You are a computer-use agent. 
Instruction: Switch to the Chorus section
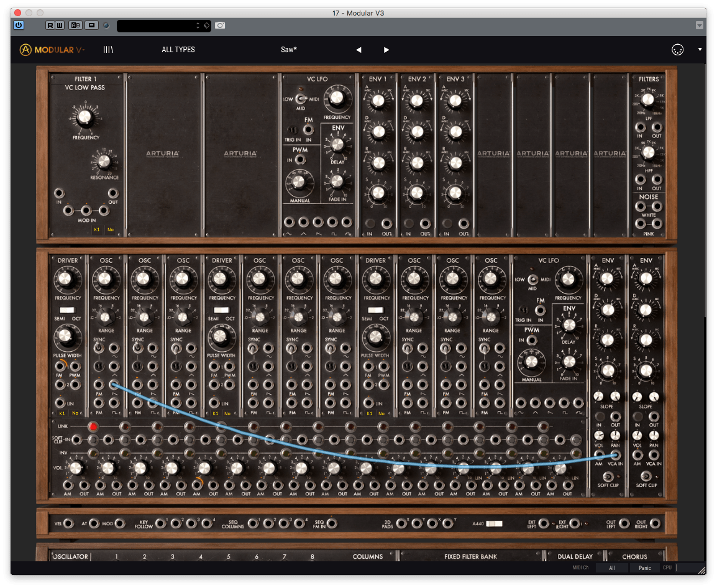click(635, 556)
